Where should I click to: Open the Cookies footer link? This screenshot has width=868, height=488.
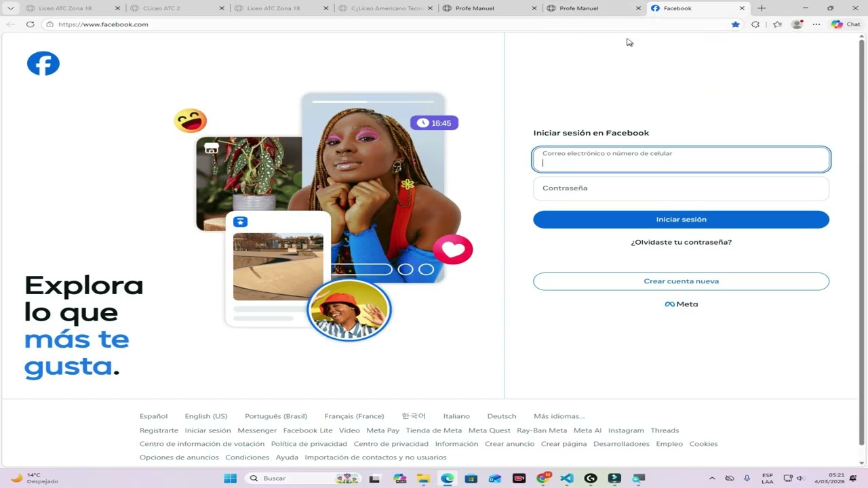tap(703, 444)
